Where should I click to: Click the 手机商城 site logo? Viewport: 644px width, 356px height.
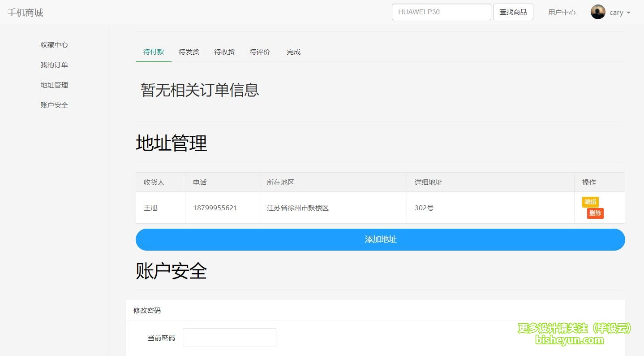[x=26, y=13]
